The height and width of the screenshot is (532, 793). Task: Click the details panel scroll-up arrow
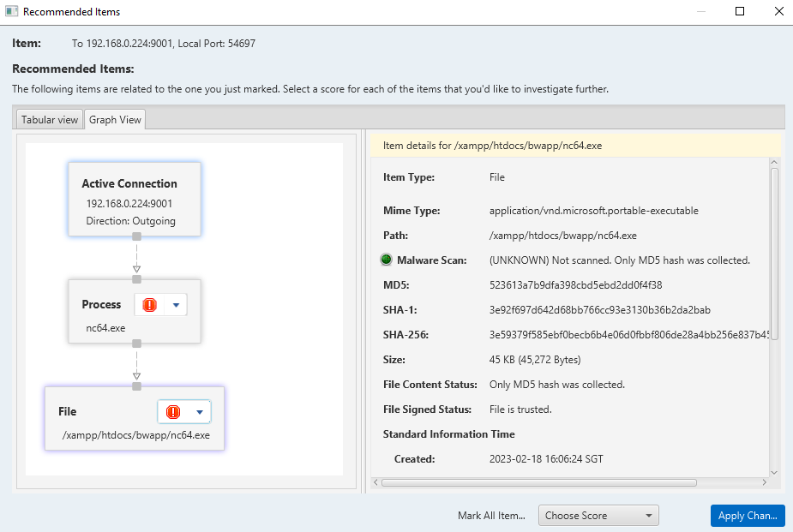click(x=774, y=163)
